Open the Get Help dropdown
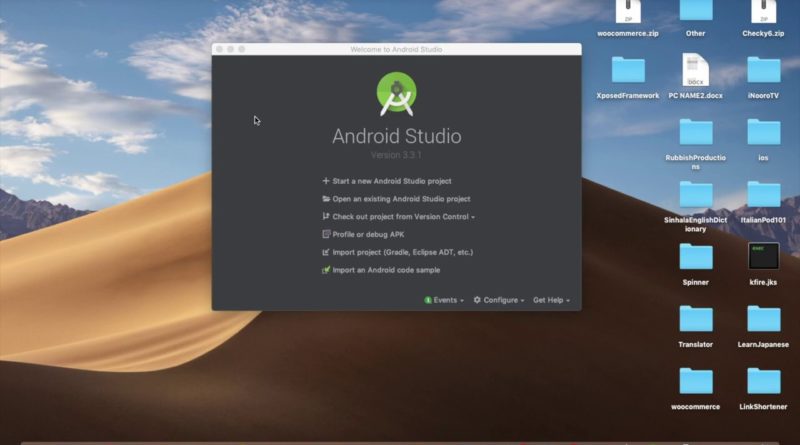The width and height of the screenshot is (800, 445). pyautogui.click(x=551, y=300)
